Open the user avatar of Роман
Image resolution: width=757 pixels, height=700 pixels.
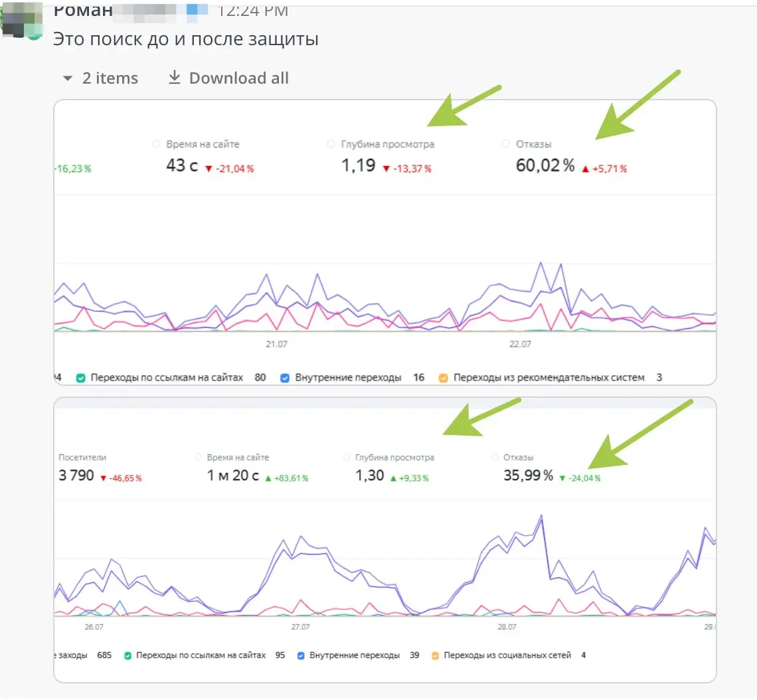(x=21, y=19)
